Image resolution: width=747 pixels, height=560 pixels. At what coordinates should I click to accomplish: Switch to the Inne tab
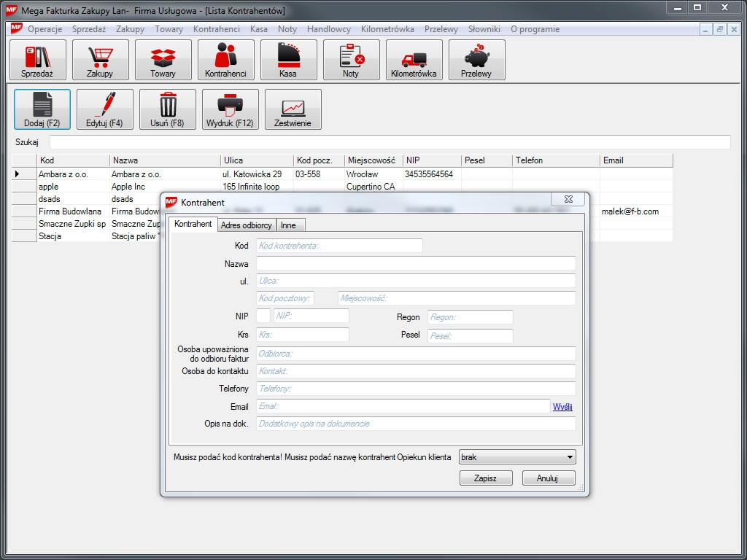288,225
